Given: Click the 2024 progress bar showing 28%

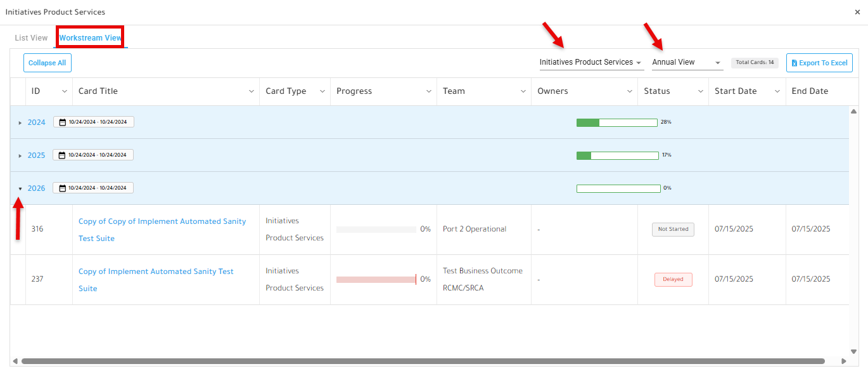Looking at the screenshot, I should (616, 122).
